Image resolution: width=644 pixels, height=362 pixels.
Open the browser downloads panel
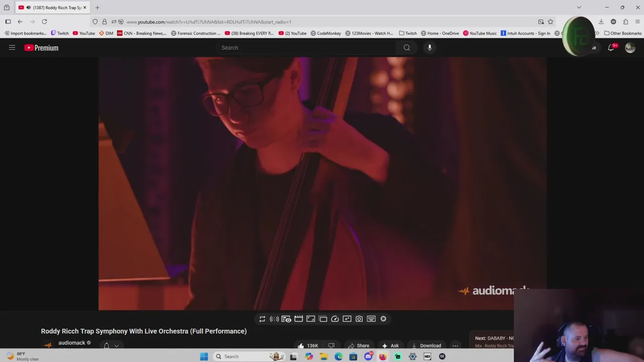point(601,22)
